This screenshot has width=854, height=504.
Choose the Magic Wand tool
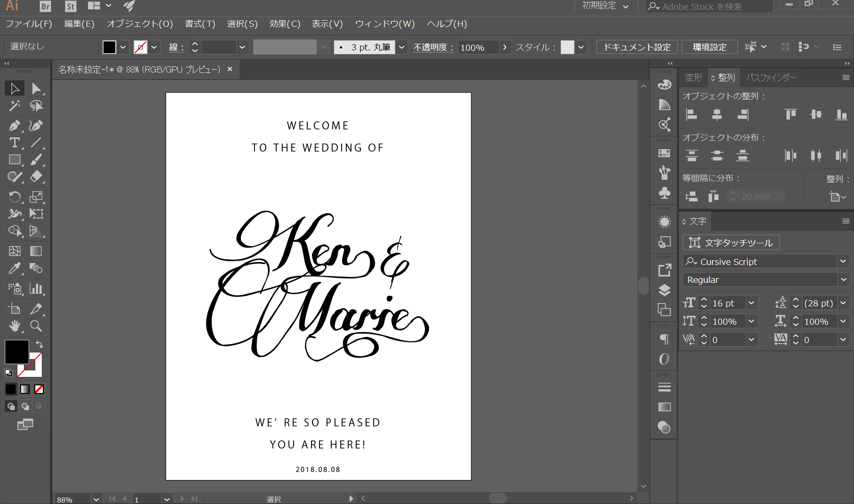click(x=15, y=106)
